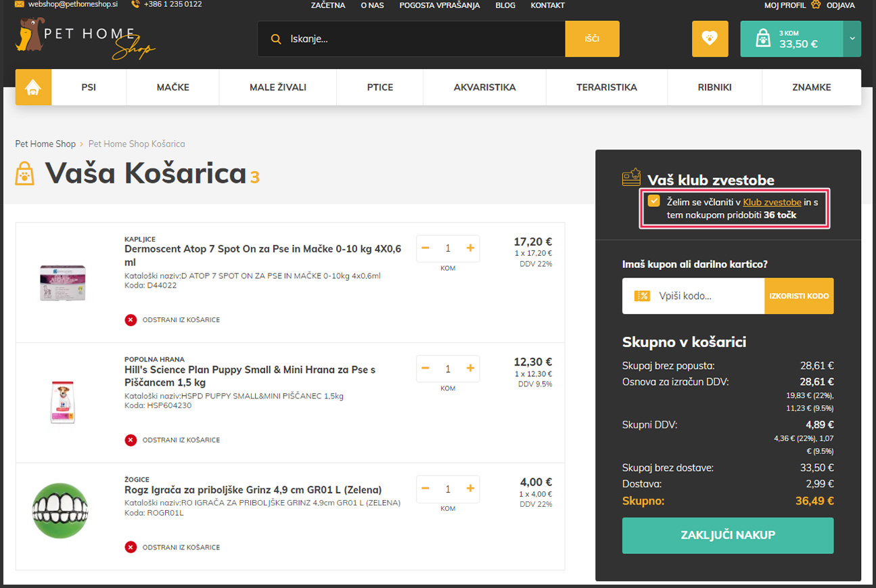Click the loyalty club card icon
The width and height of the screenshot is (876, 588).
point(631,177)
